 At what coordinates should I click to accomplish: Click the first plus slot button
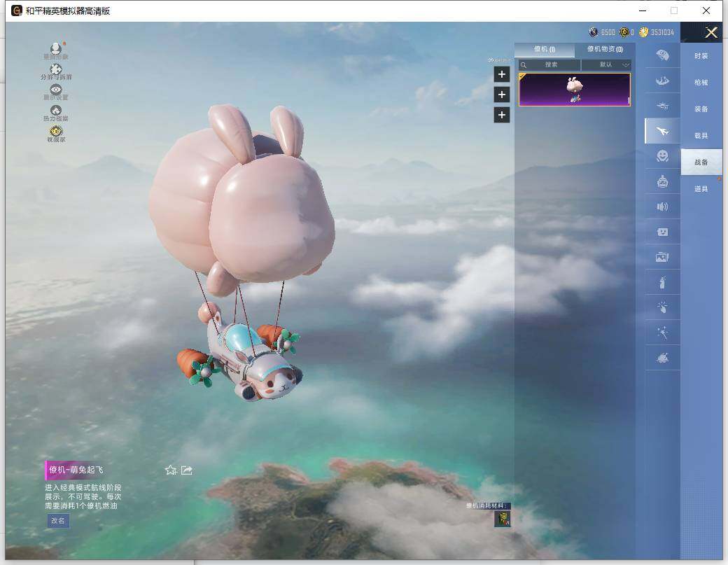tap(501, 74)
